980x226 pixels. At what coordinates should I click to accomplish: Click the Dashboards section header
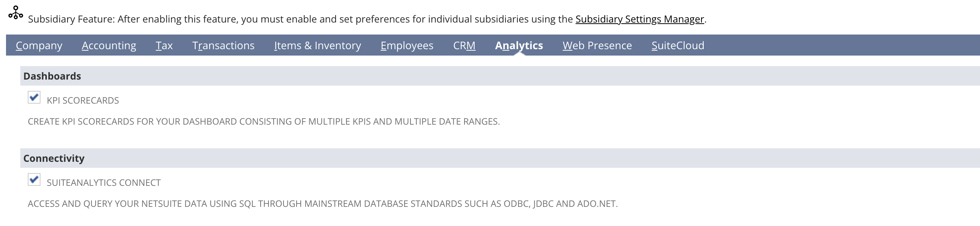52,76
